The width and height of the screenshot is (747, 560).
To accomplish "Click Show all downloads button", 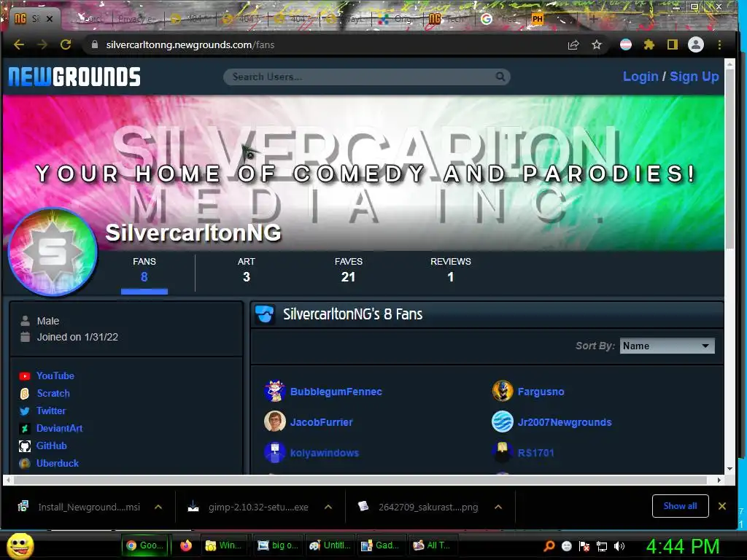I will (680, 506).
